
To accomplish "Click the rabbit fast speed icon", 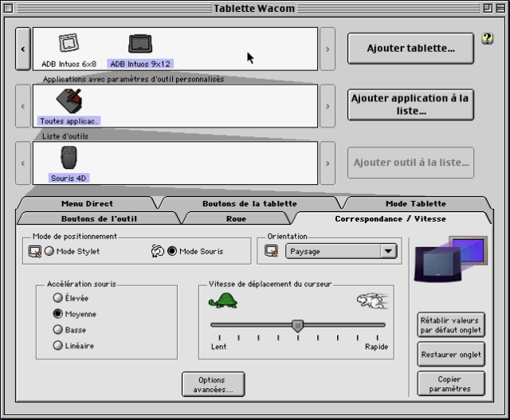I will [373, 301].
